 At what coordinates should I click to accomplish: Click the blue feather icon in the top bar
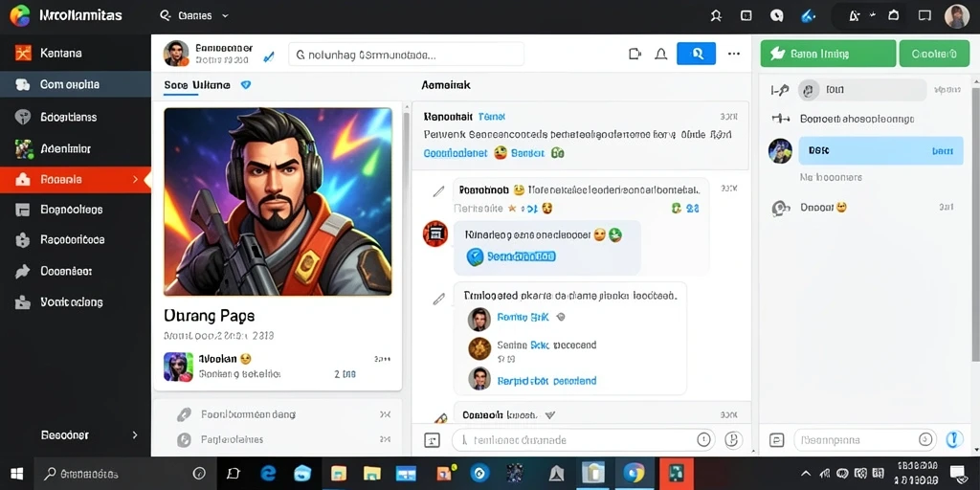808,16
